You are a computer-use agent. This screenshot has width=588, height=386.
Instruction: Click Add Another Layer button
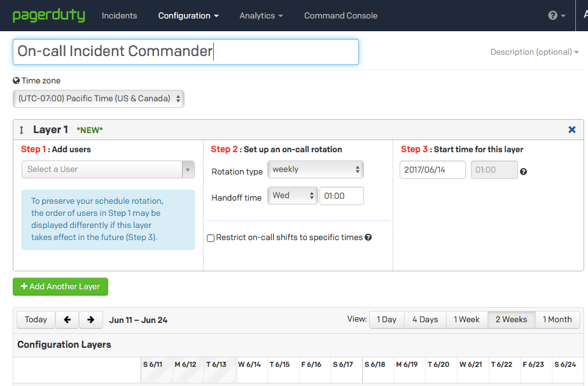60,287
